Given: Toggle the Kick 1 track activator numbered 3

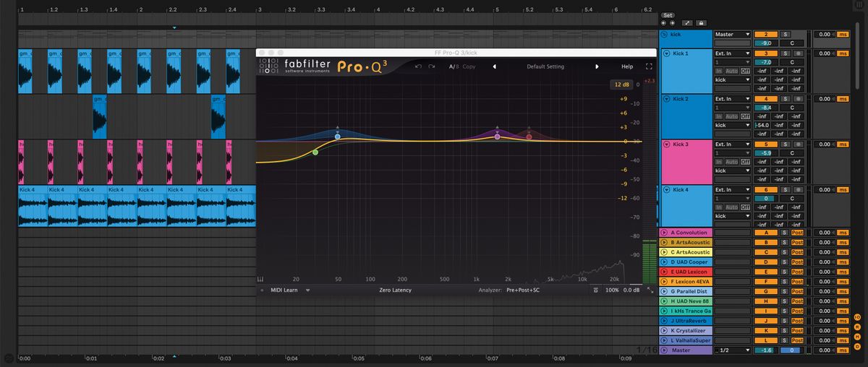Looking at the screenshot, I should [x=765, y=53].
